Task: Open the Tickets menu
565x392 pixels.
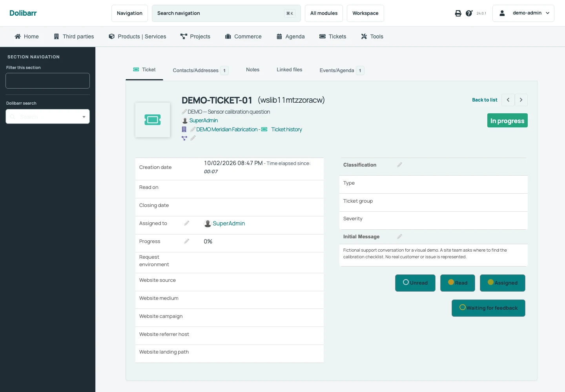Action: pyautogui.click(x=333, y=36)
